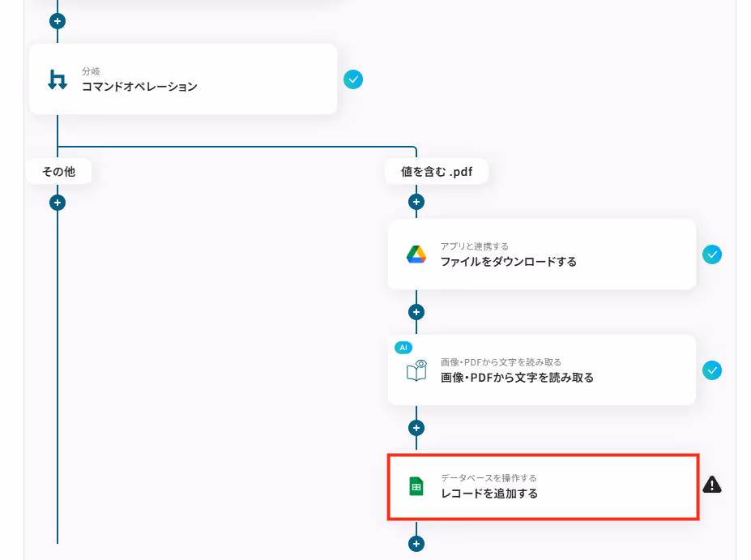Click the book-reading icon in the OCR card
The height and width of the screenshot is (560, 751).
(416, 370)
